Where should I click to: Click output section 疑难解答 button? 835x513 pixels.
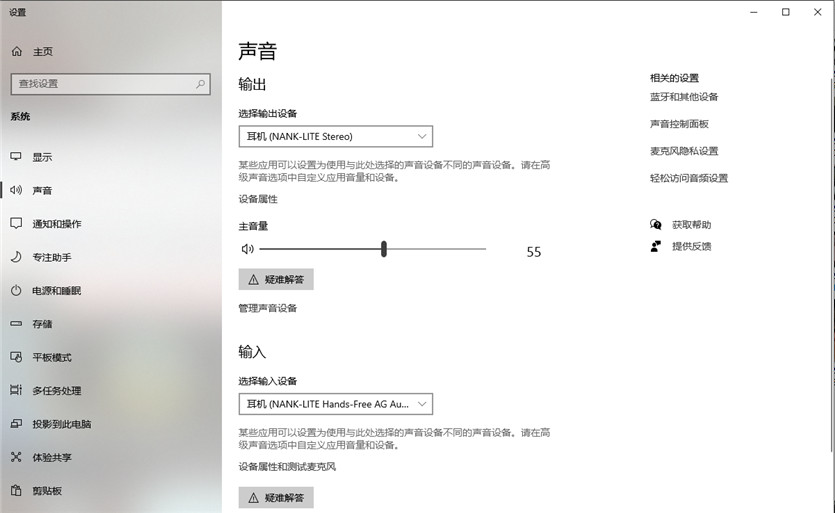[x=276, y=279]
